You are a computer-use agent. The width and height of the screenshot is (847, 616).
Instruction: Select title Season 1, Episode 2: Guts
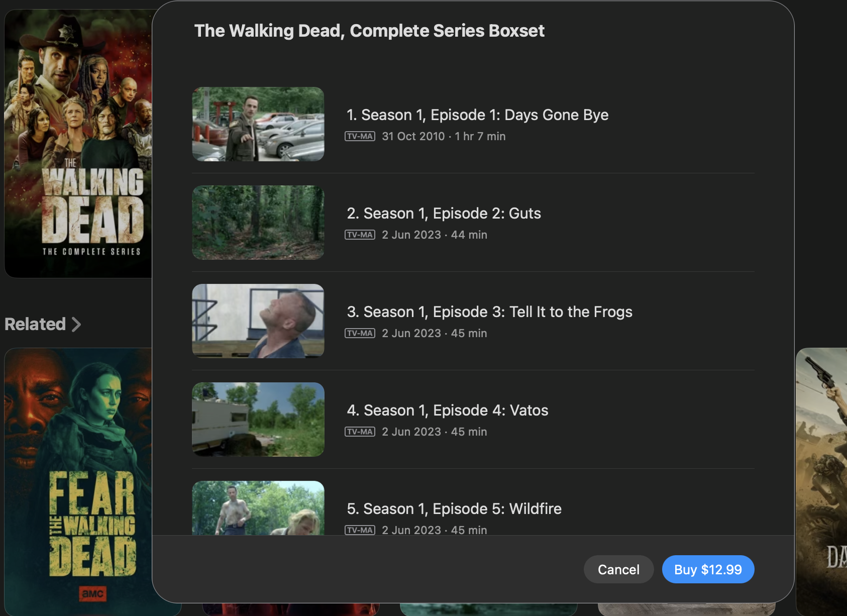tap(444, 214)
